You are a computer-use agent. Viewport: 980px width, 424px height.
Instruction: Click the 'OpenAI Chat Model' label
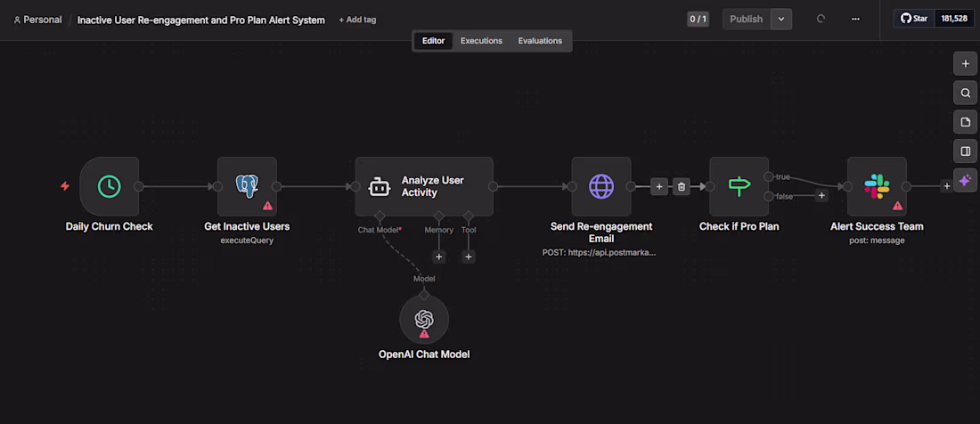point(424,354)
